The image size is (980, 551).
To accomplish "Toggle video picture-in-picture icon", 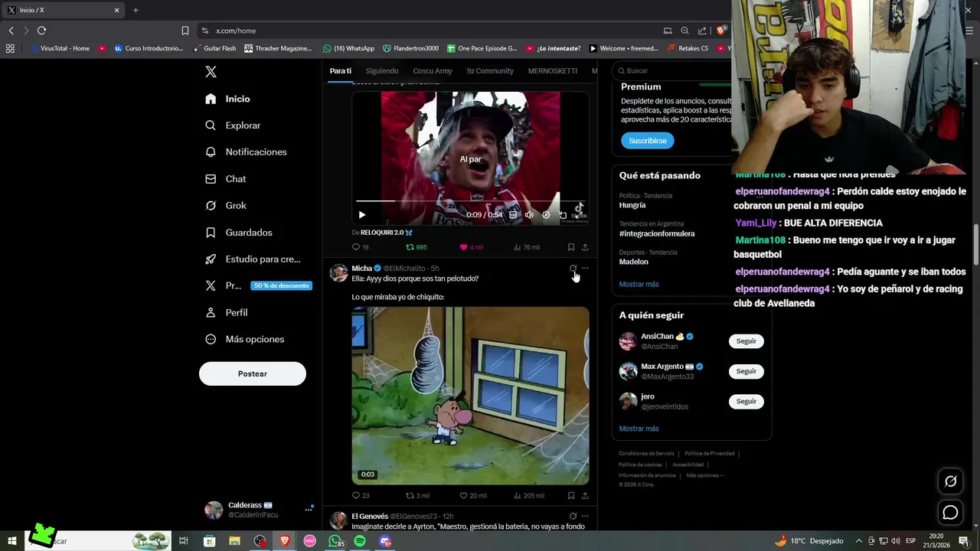I will coord(563,215).
